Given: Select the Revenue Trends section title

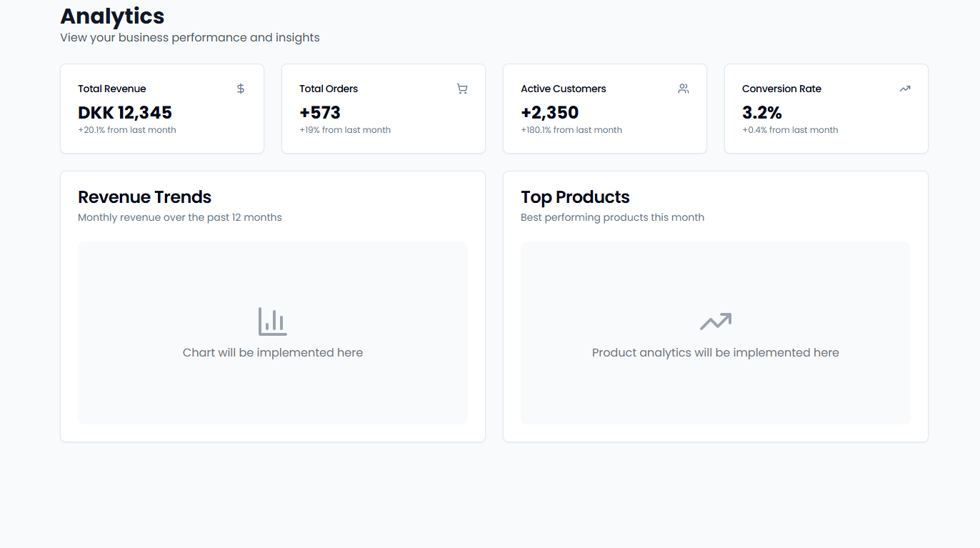Looking at the screenshot, I should pyautogui.click(x=144, y=197).
